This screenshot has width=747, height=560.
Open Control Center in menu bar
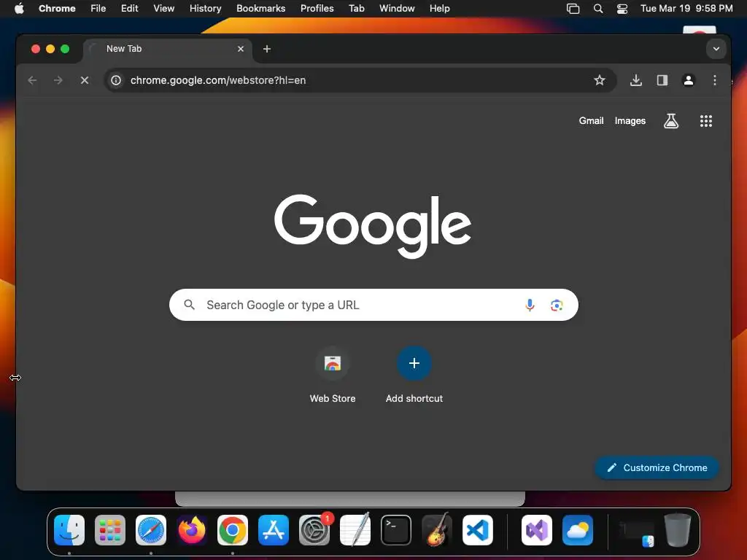pyautogui.click(x=622, y=9)
